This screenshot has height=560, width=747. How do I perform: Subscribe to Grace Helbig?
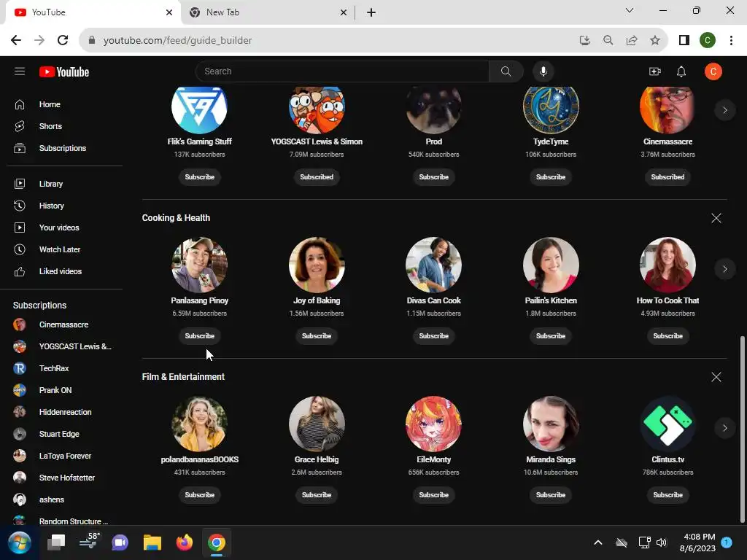coord(317,495)
